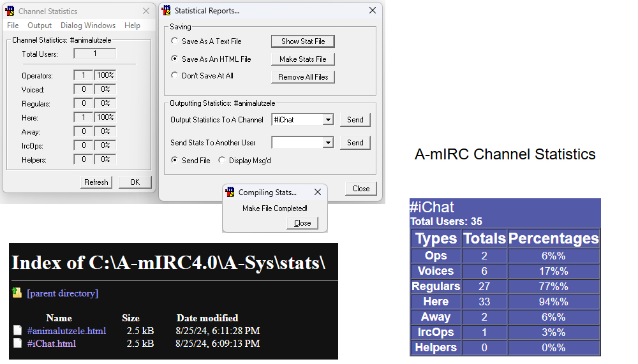Click the Ops row label in table

(x=436, y=256)
